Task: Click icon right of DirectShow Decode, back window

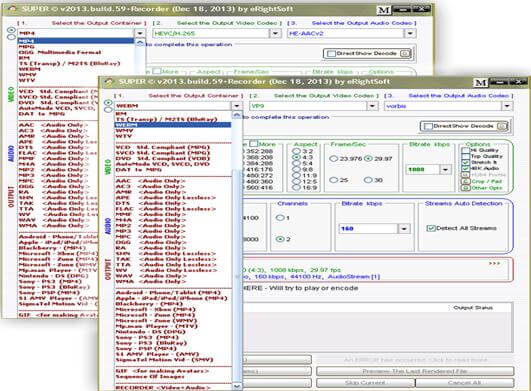Action: coord(405,53)
